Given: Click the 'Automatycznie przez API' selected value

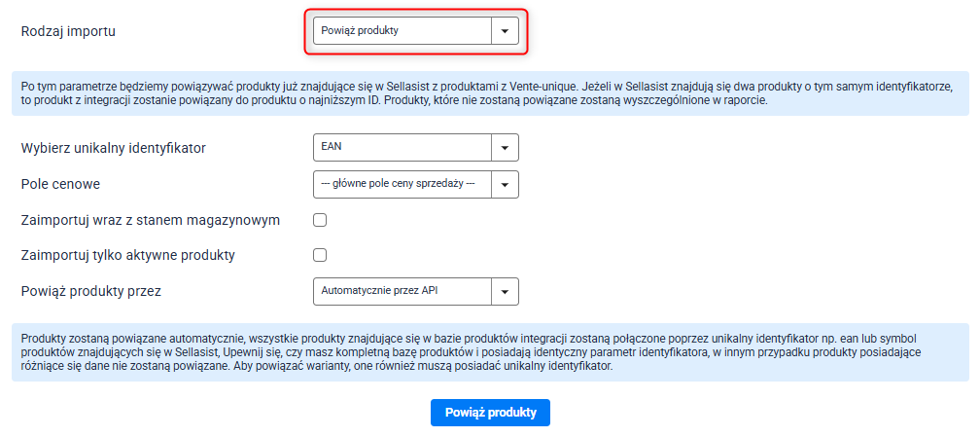Looking at the screenshot, I should (402, 291).
